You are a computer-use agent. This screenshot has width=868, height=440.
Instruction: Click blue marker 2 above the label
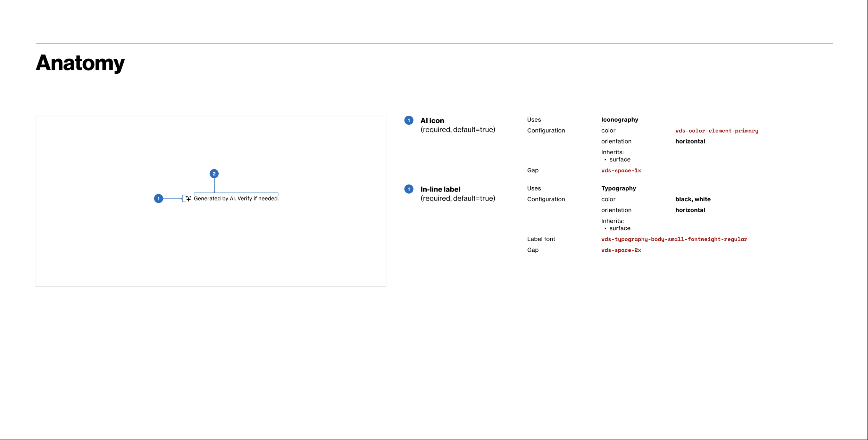pos(214,174)
